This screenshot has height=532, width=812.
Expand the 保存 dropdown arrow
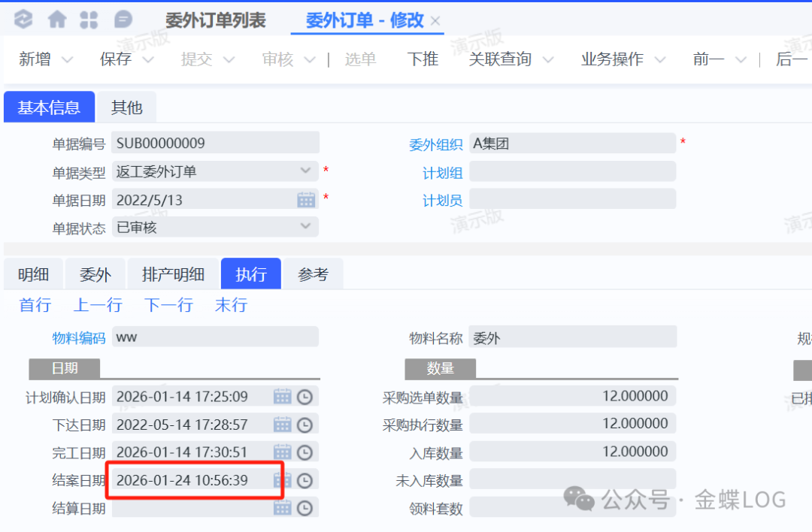point(148,60)
